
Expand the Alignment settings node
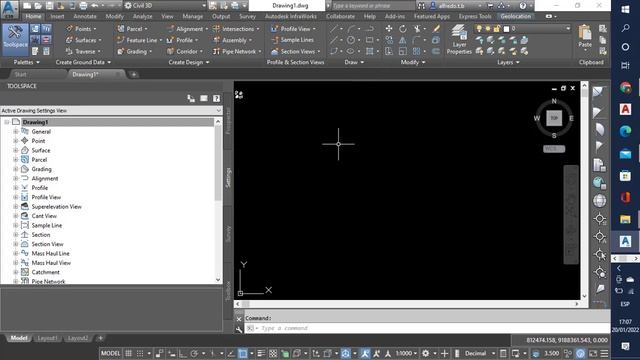16,178
